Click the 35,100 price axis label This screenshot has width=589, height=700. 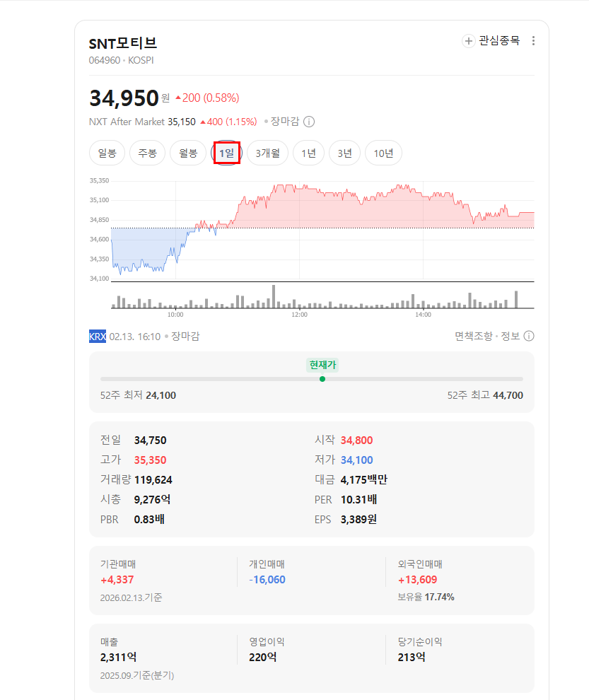point(99,200)
